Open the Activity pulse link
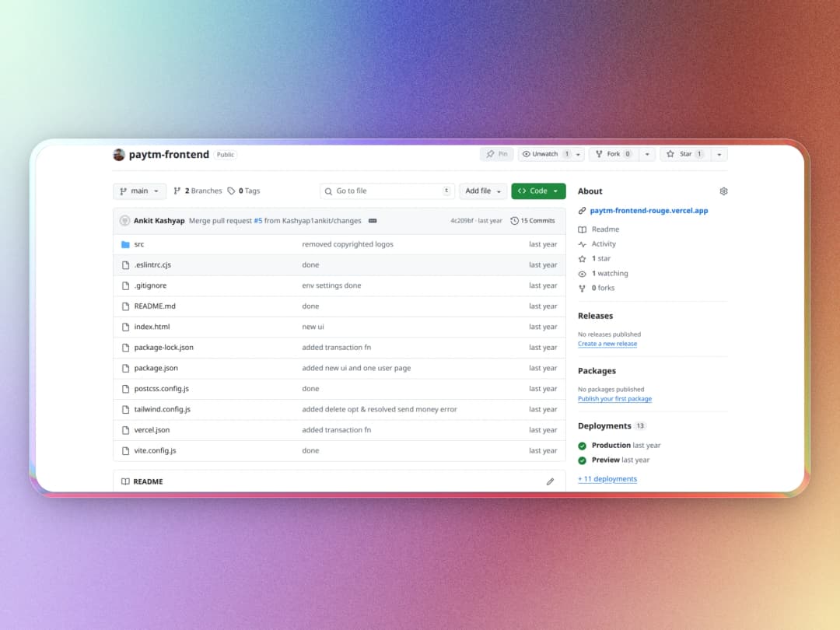840x630 pixels. coord(603,244)
